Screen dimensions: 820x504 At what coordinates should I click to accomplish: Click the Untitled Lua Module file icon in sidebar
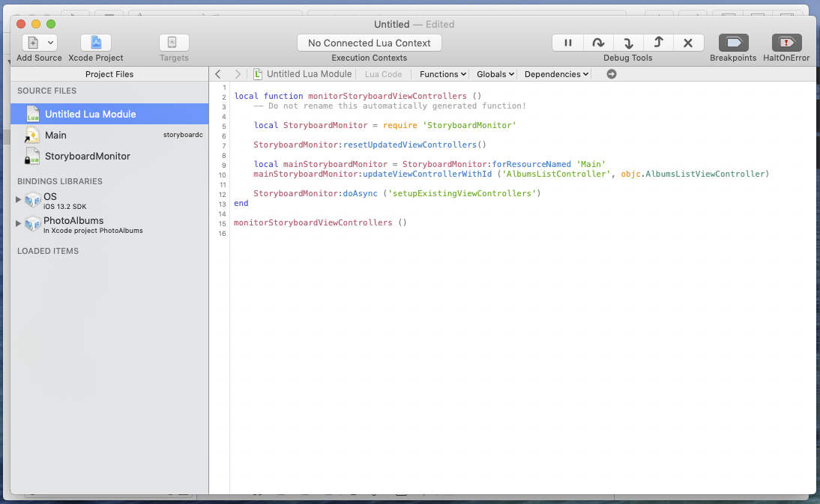(x=32, y=114)
